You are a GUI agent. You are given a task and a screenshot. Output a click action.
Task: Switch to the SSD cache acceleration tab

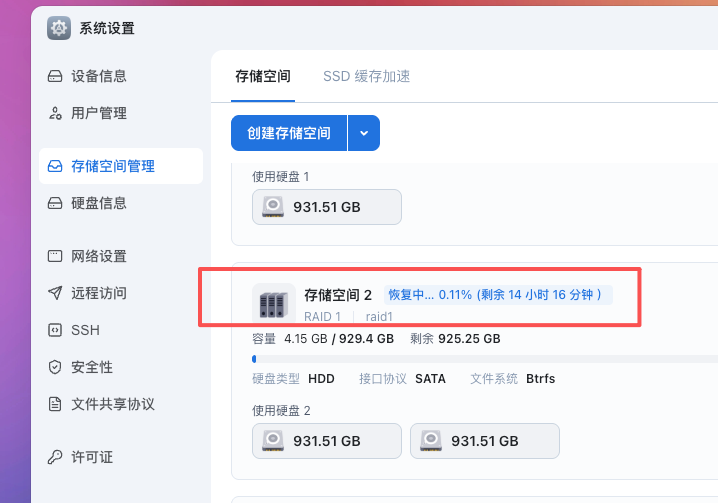366,76
